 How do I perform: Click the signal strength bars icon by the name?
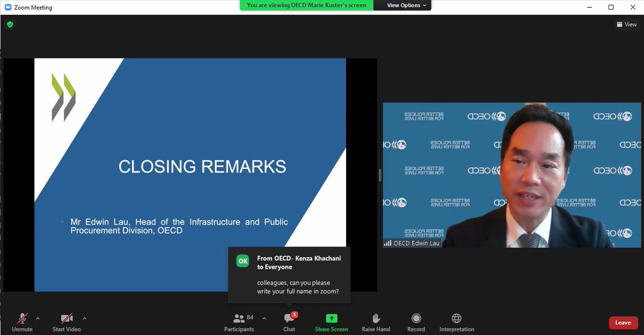pyautogui.click(x=388, y=243)
